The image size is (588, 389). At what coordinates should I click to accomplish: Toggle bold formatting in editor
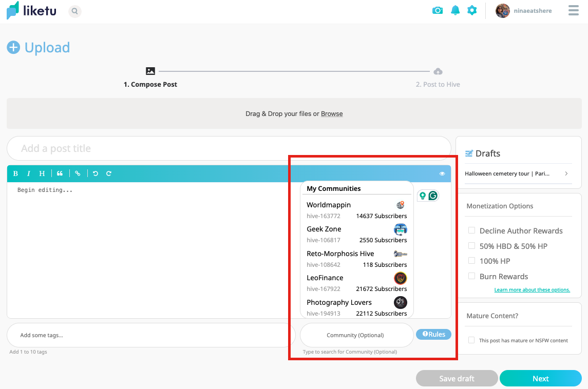[15, 173]
